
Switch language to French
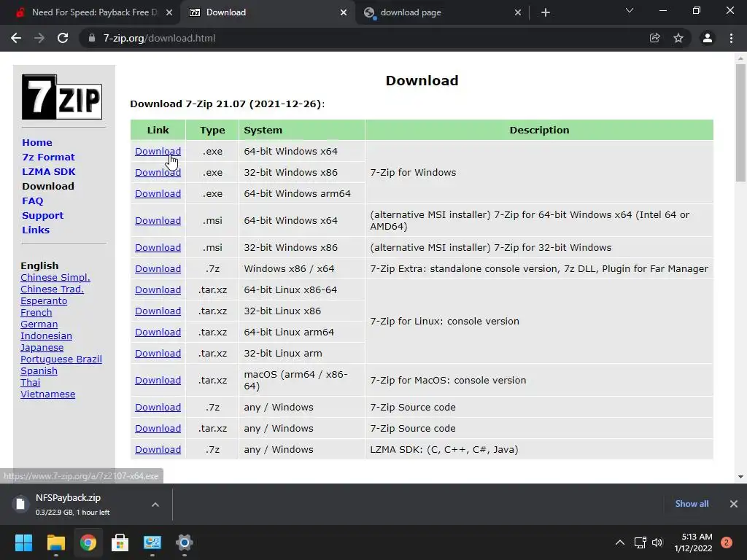tap(36, 312)
